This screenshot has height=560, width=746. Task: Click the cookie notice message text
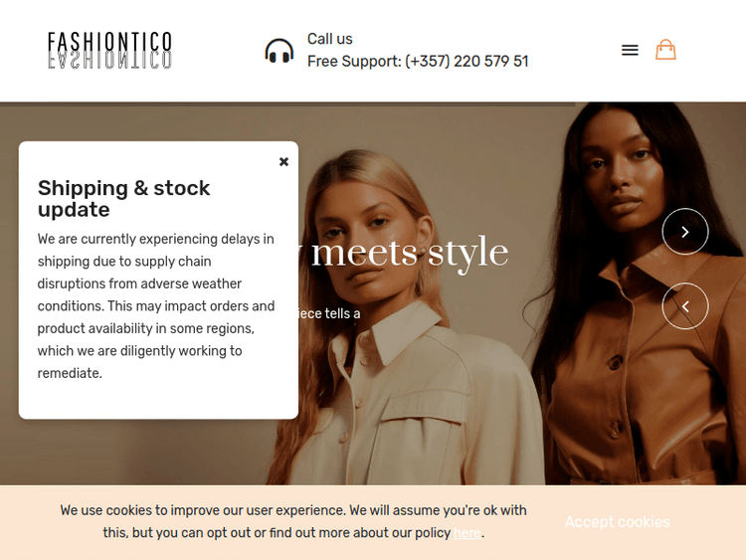point(293,521)
